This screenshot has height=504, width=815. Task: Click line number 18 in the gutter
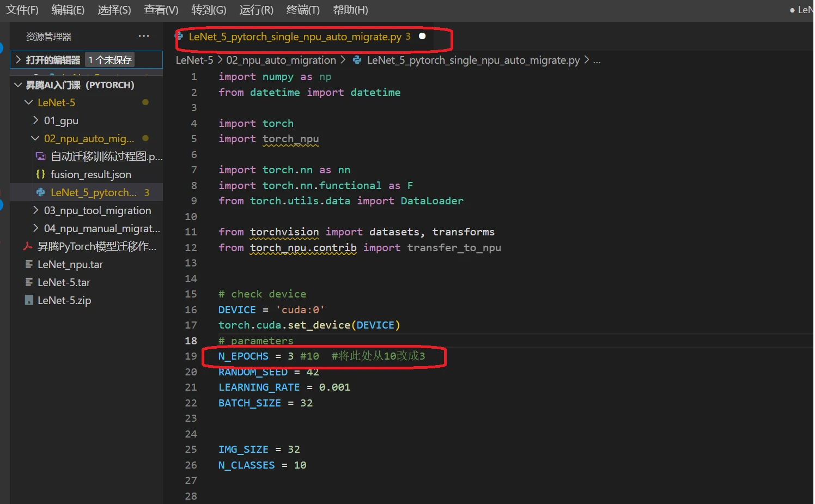click(x=191, y=341)
